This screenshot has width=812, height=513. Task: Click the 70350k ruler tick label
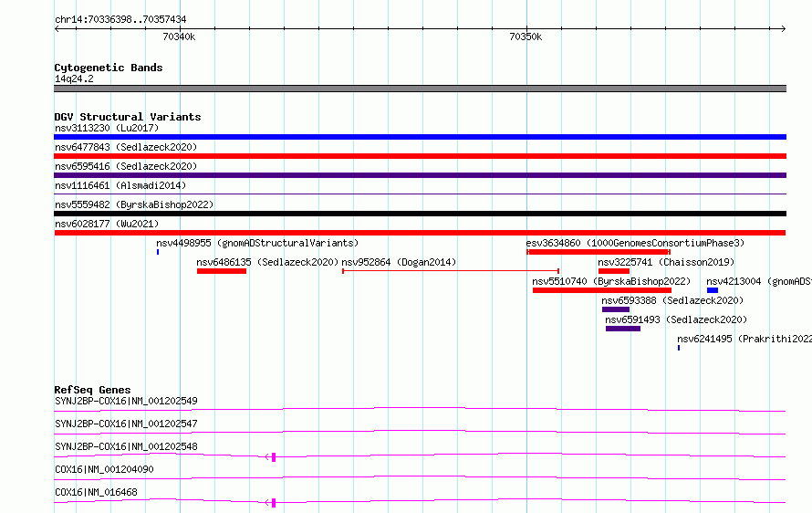(x=526, y=37)
